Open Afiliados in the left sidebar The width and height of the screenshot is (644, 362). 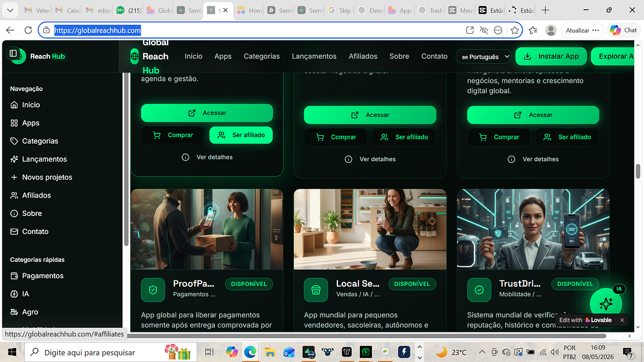31,195
